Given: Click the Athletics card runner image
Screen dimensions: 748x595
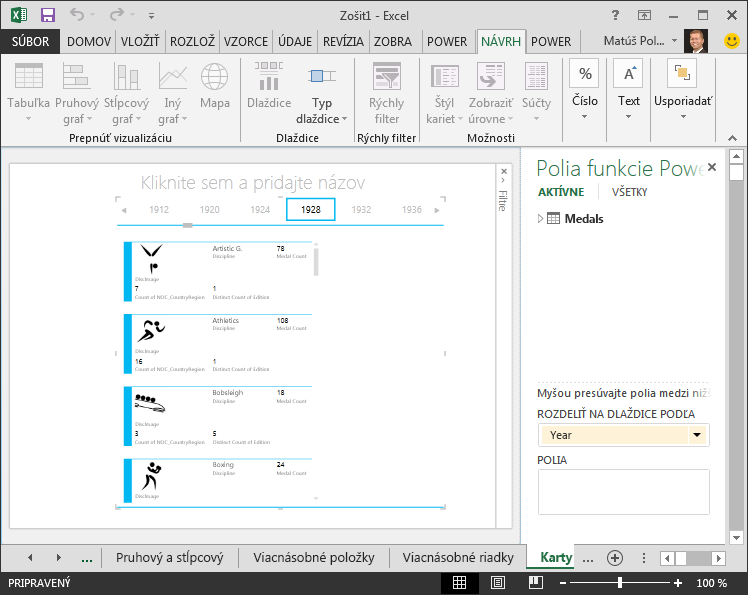Looking at the screenshot, I should [151, 331].
